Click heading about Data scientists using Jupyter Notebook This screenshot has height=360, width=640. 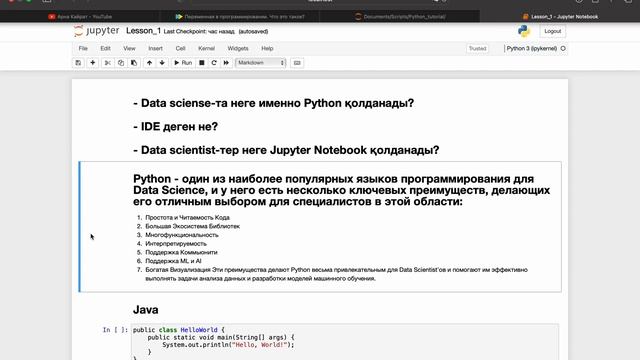pyautogui.click(x=286, y=150)
